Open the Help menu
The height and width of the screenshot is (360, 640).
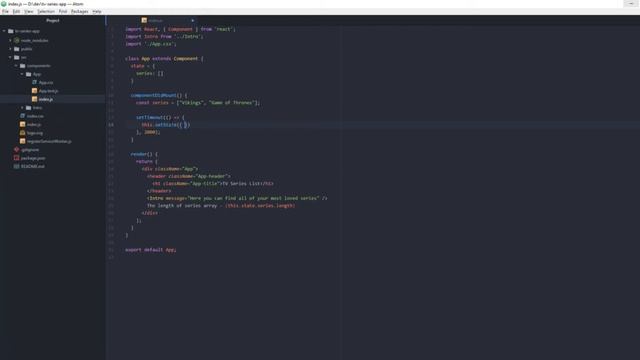pyautogui.click(x=97, y=11)
